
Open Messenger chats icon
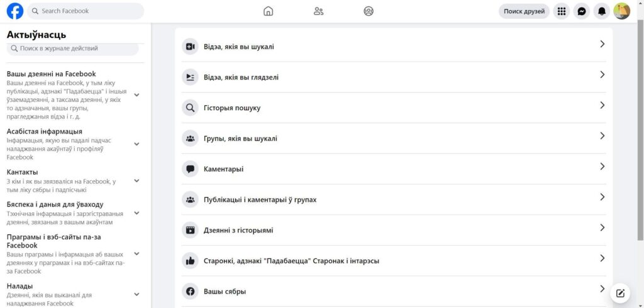[582, 11]
